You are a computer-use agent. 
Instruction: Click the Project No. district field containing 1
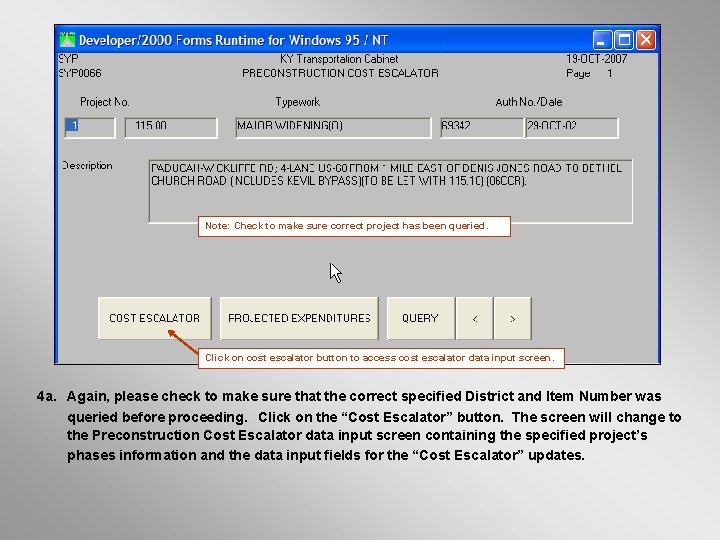[x=90, y=127]
